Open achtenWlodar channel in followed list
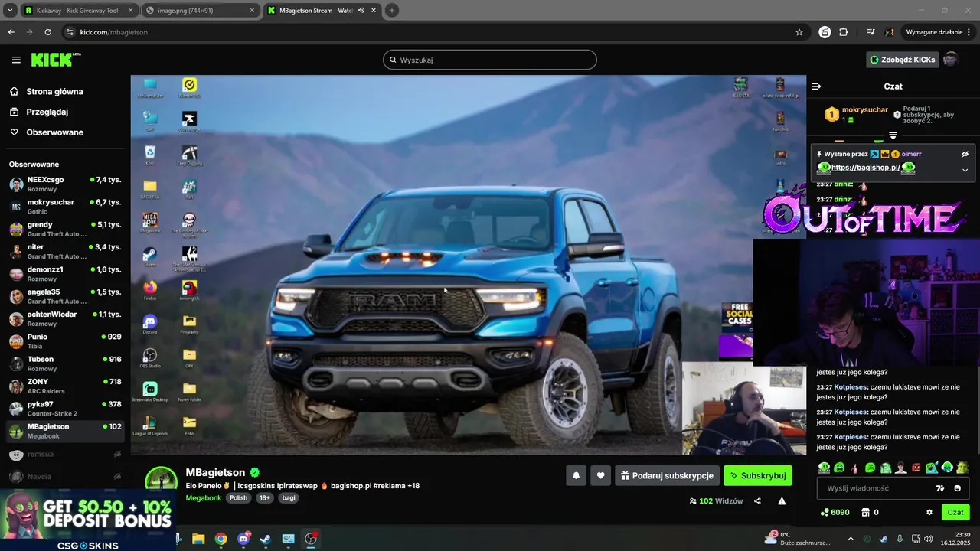The height and width of the screenshot is (551, 980). (x=65, y=319)
